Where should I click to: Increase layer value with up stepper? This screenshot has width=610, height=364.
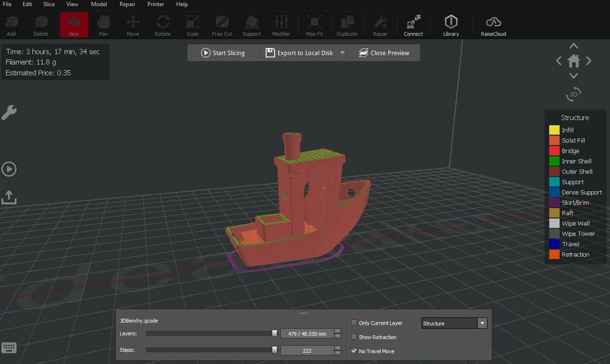(338, 331)
